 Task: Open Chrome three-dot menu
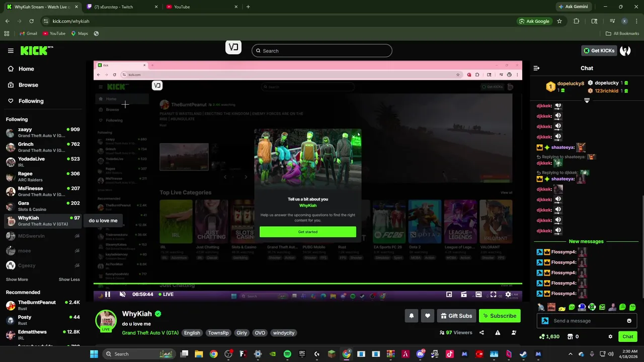coord(636,21)
